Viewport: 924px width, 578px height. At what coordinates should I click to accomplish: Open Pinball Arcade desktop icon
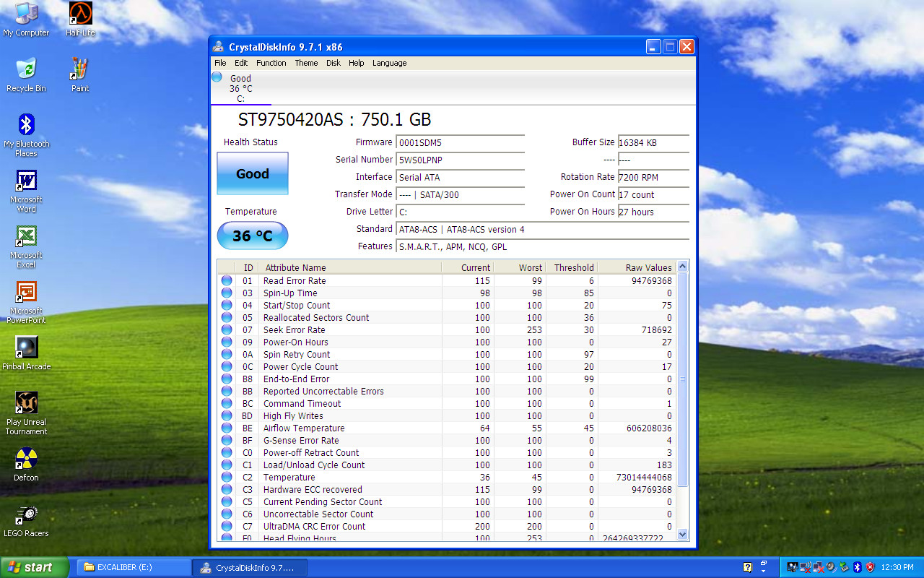coord(26,353)
